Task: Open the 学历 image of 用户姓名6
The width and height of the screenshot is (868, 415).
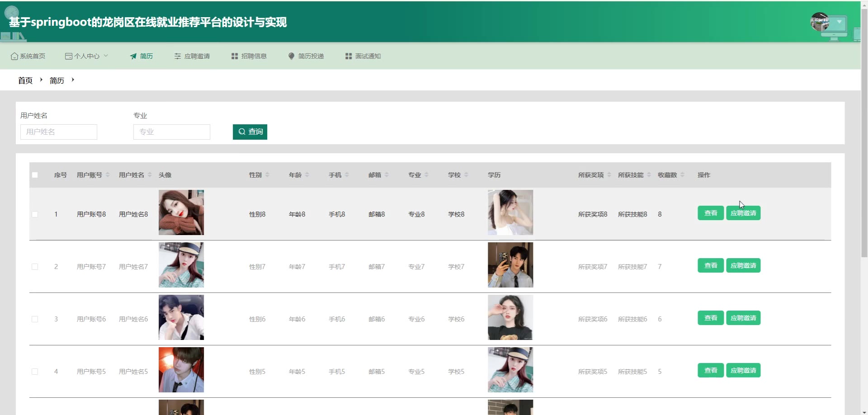Action: click(510, 317)
